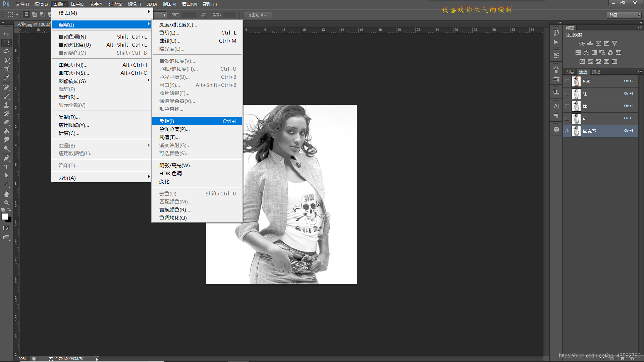
Task: Click 阈值(T)... menu entry
Action: coord(169,137)
